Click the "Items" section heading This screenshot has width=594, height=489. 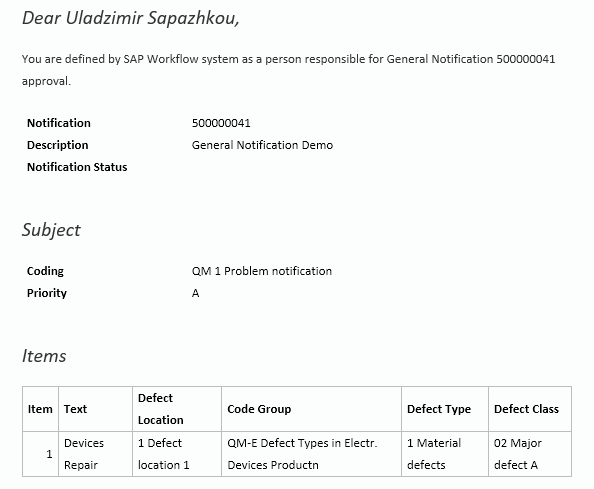(44, 356)
